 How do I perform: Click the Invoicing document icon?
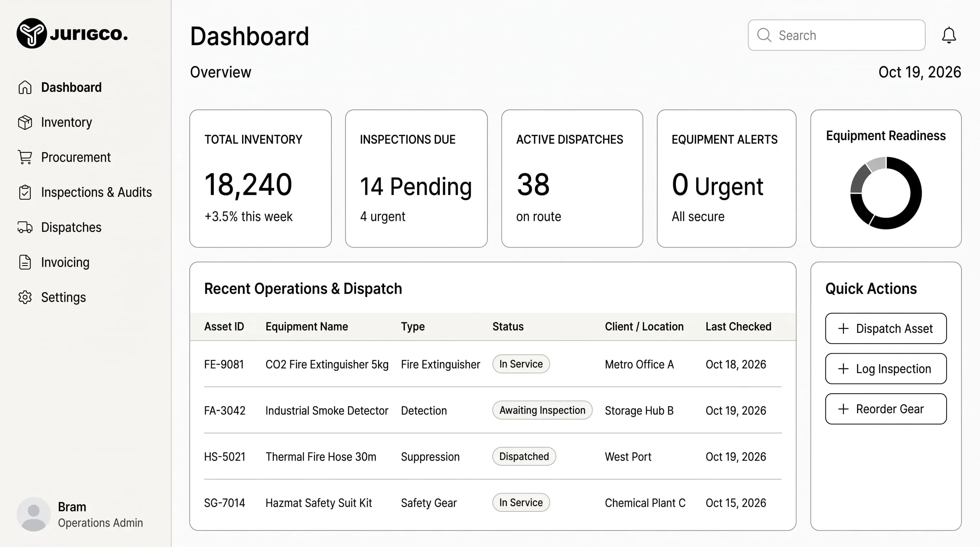click(x=25, y=262)
